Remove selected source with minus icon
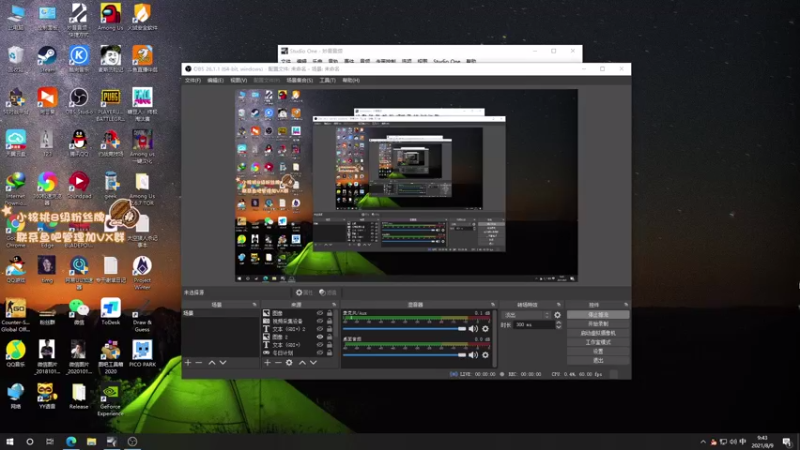Image resolution: width=800 pixels, height=450 pixels. point(278,362)
